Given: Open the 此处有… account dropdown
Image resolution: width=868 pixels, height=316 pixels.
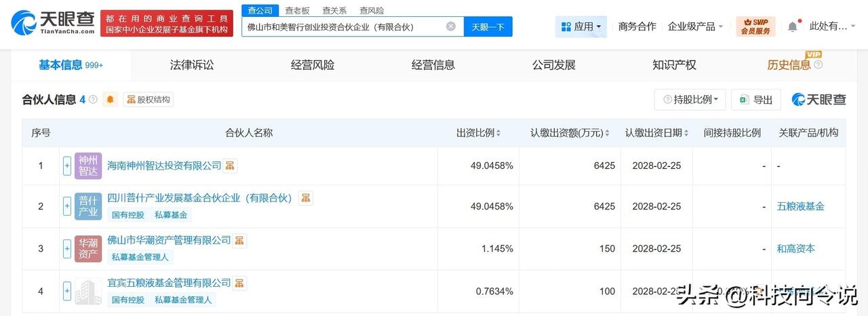Looking at the screenshot, I should 833,26.
